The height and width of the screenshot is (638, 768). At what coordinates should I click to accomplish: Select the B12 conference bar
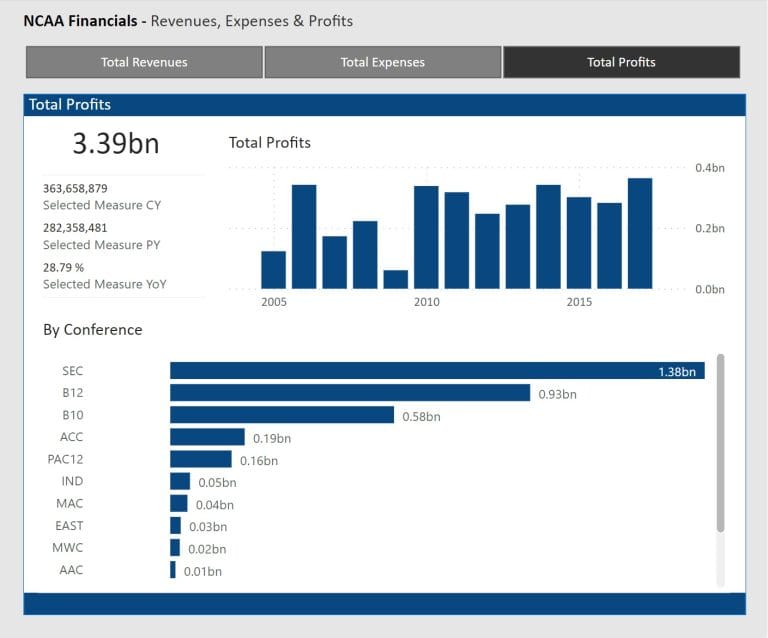coord(350,393)
